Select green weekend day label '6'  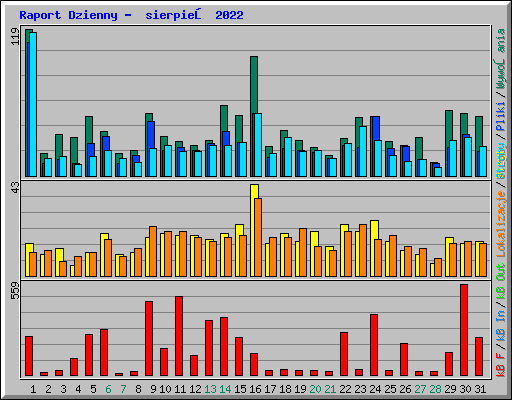pyautogui.click(x=108, y=389)
